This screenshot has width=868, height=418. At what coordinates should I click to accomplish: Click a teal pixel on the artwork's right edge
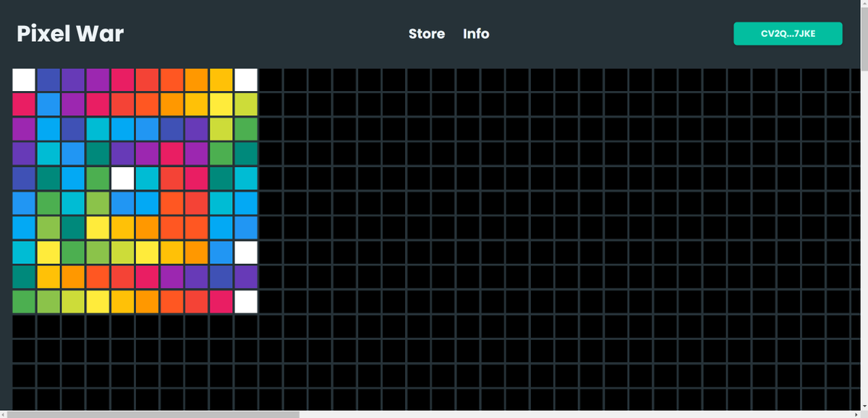(246, 178)
